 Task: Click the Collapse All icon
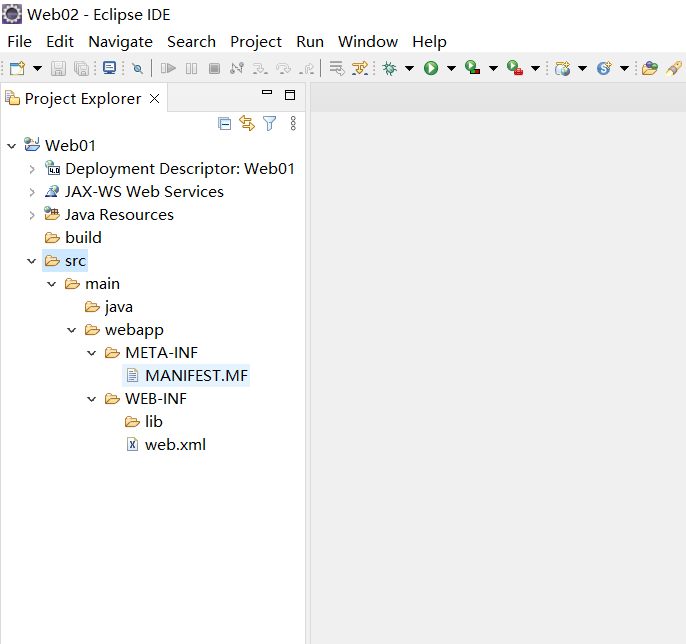[x=224, y=124]
